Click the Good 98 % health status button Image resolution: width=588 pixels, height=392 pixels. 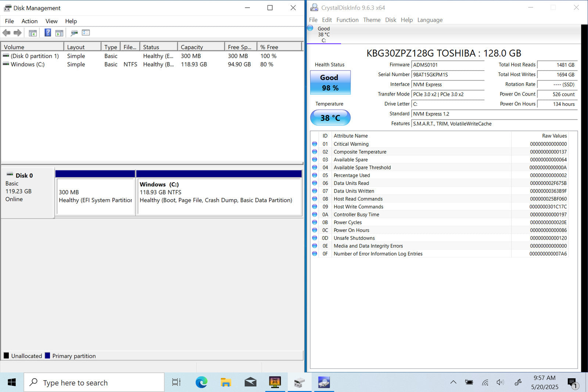pyautogui.click(x=330, y=83)
